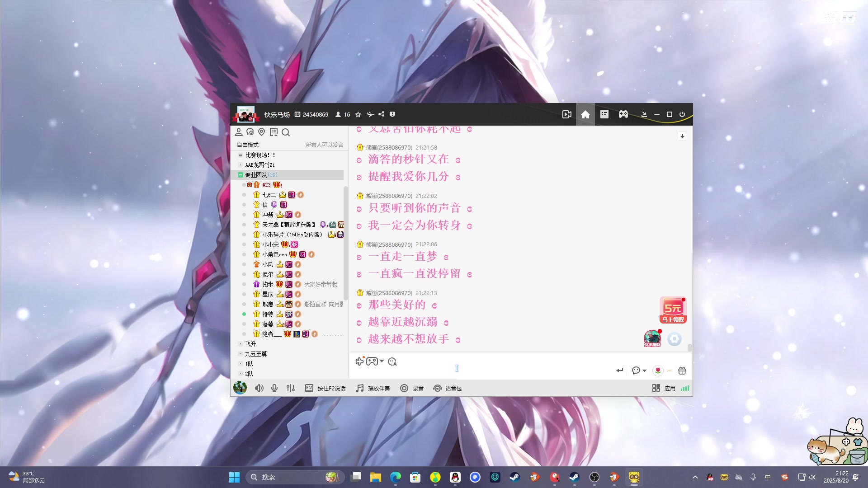Share the channel via share icon

tap(382, 114)
